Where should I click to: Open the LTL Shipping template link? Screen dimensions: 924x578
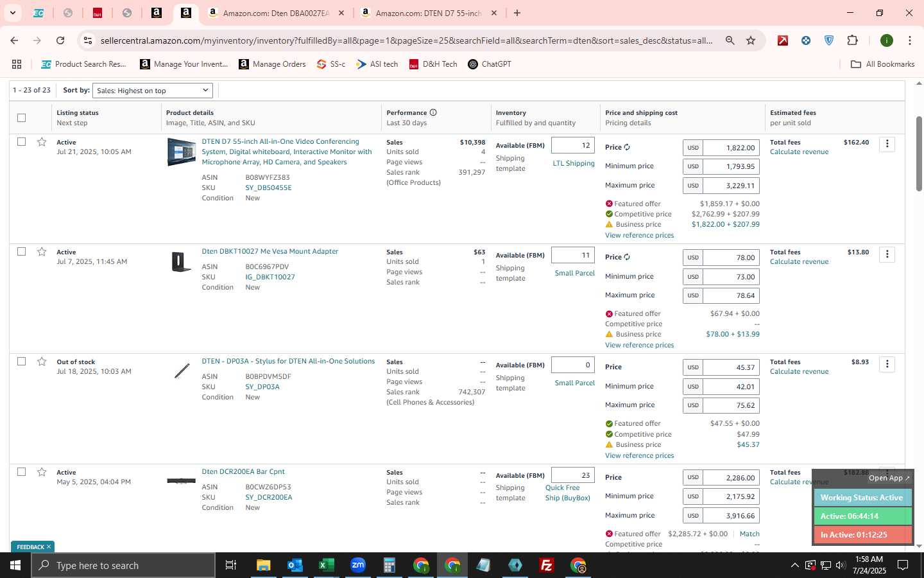574,163
